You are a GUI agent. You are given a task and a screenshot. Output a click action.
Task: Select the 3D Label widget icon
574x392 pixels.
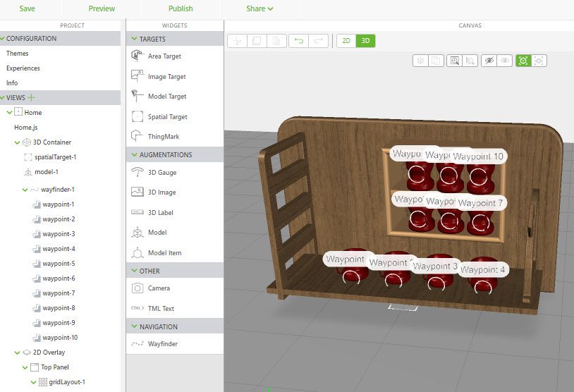138,212
